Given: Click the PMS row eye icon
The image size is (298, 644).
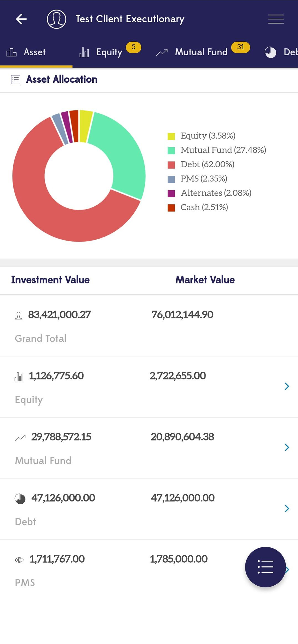Looking at the screenshot, I should pyautogui.click(x=19, y=560).
